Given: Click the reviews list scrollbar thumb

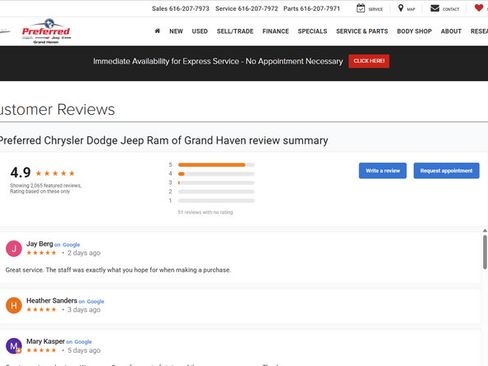Looking at the screenshot, I should click(485, 252).
